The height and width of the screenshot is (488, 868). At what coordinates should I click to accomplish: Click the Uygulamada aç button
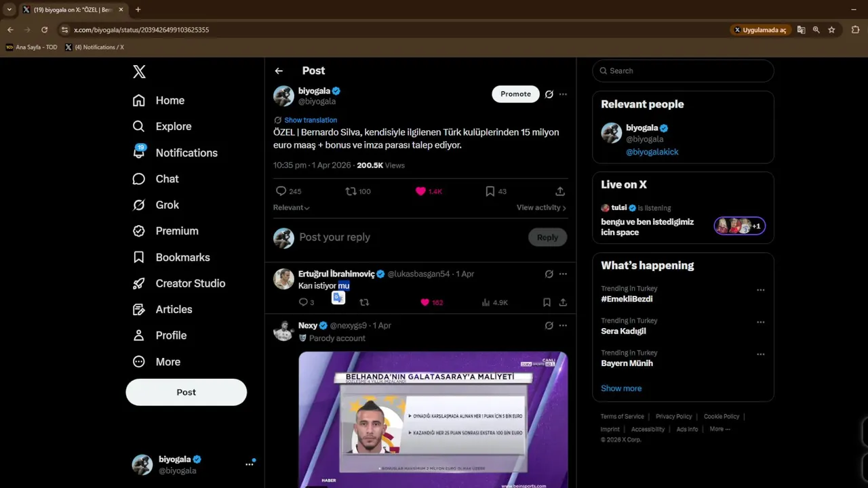pos(759,30)
